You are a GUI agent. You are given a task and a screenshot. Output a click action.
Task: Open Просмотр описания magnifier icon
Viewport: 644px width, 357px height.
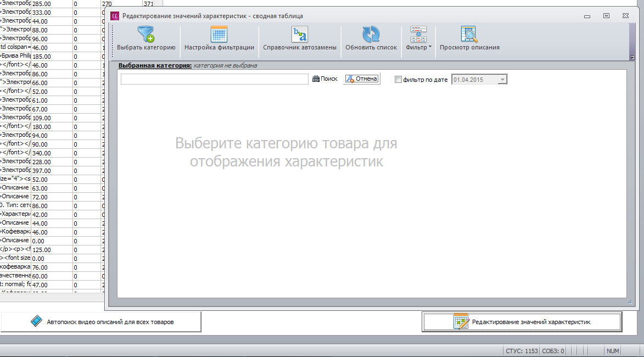pos(469,34)
